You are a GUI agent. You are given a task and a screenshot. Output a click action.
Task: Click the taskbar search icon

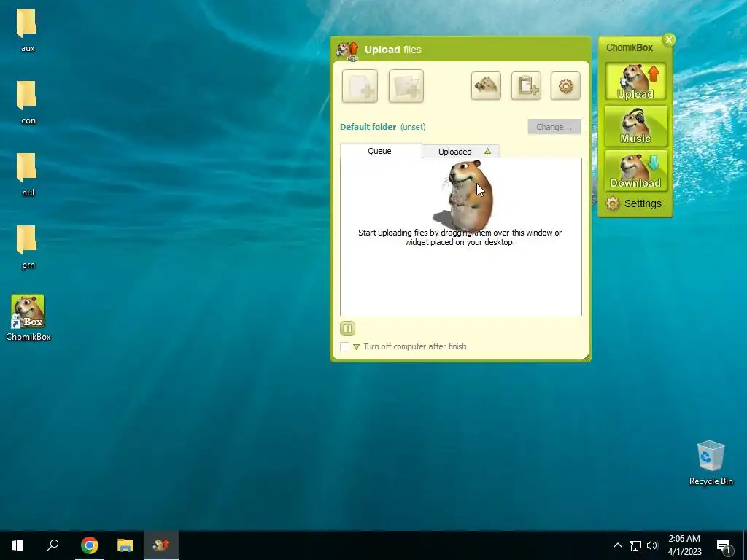coord(53,545)
